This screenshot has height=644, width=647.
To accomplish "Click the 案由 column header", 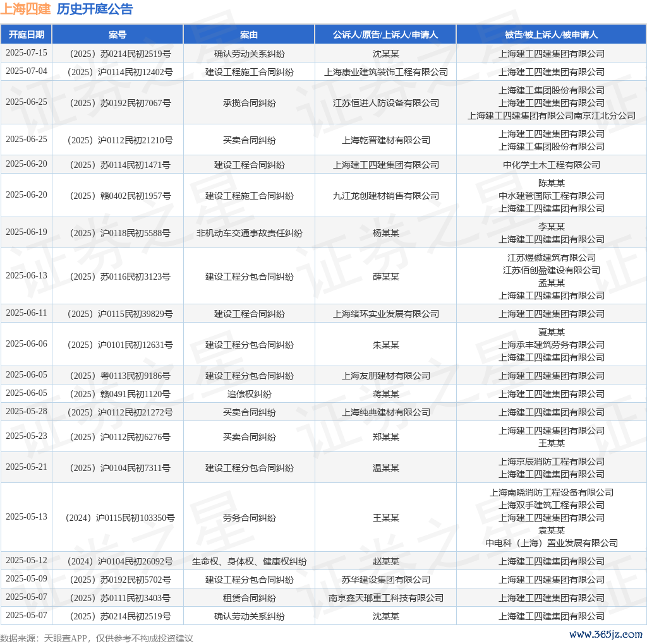I will pos(249,35).
